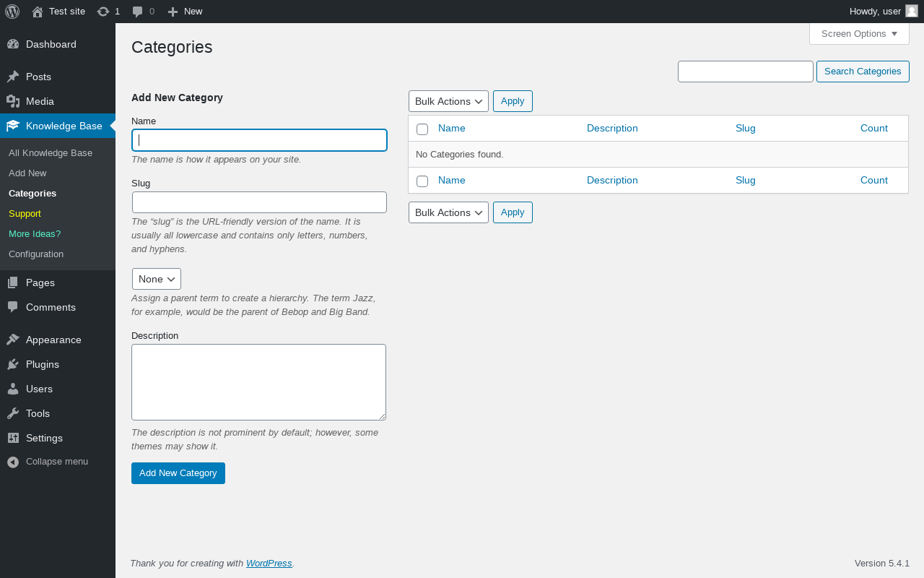The height and width of the screenshot is (578, 924).
Task: Expand the top Bulk Actions dropdown
Action: [448, 101]
